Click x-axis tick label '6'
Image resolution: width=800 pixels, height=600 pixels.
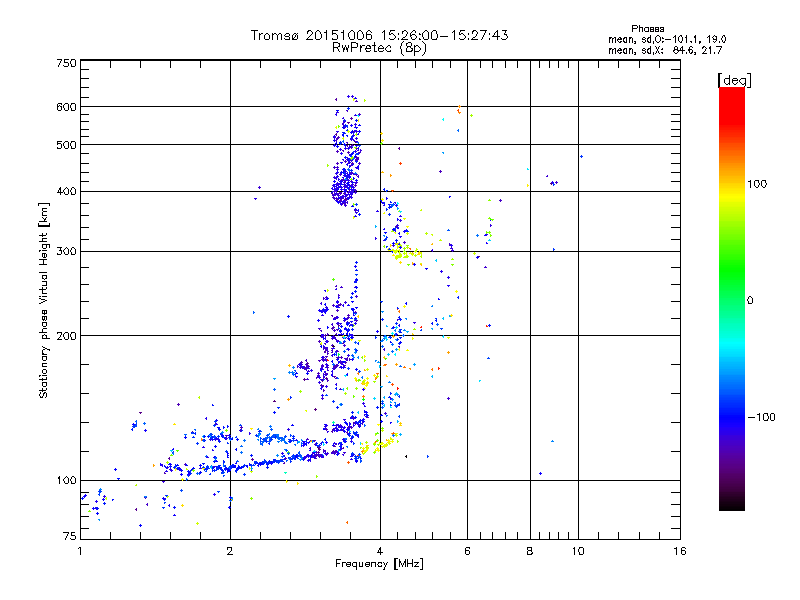[467, 551]
